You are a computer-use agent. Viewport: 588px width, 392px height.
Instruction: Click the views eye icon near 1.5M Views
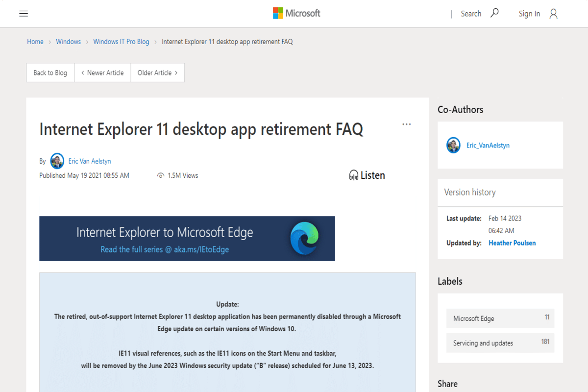coord(161,175)
